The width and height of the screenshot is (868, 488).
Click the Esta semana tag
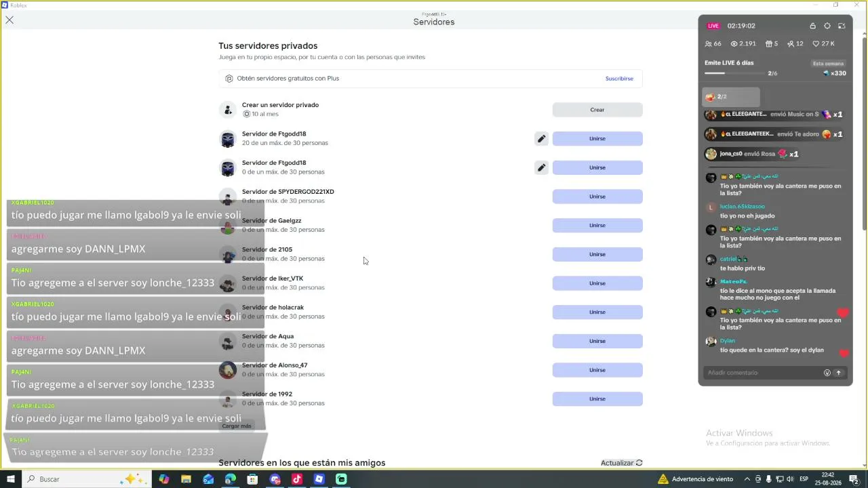tap(829, 64)
